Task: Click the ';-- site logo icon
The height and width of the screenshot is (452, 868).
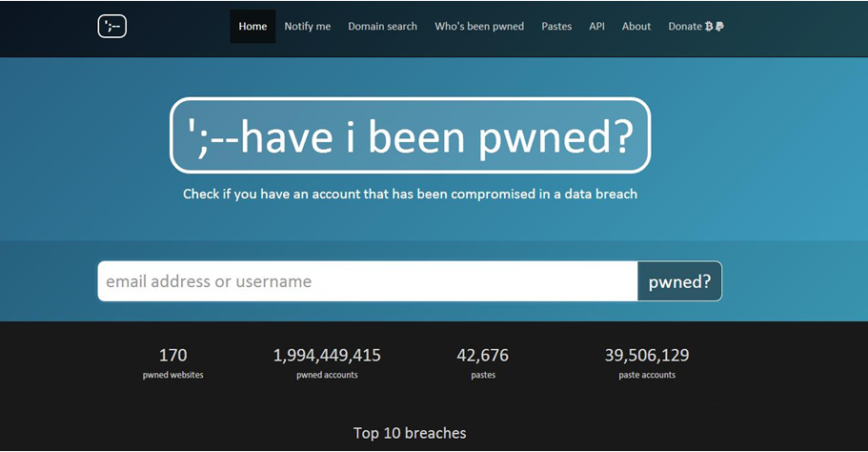Action: pyautogui.click(x=111, y=27)
